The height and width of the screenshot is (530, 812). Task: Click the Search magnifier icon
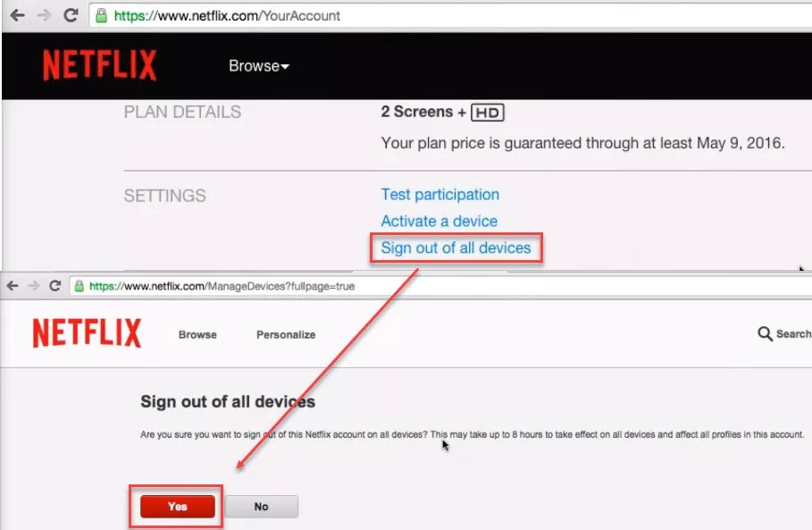click(765, 333)
